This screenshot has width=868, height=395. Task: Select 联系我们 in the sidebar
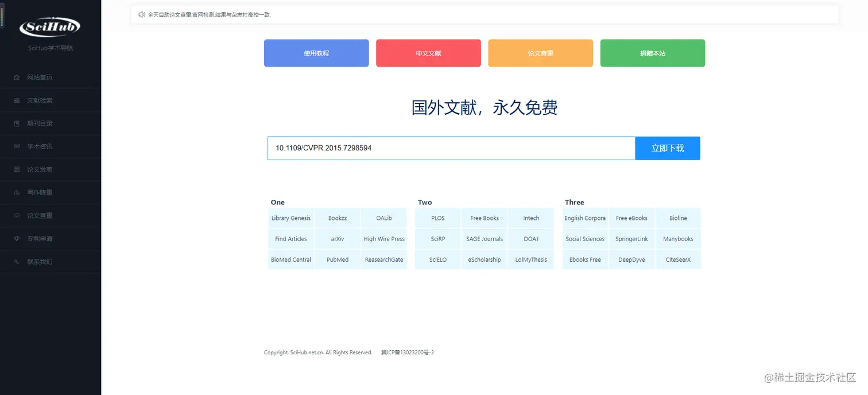pos(51,261)
